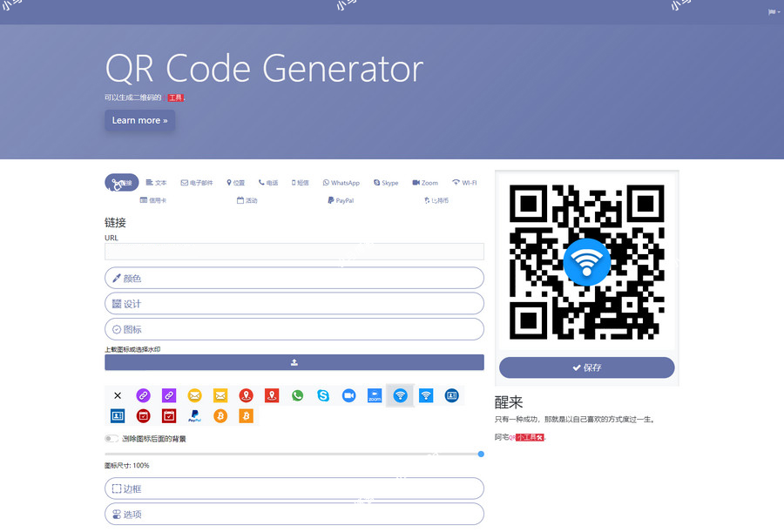Pick the round yellow email icon
This screenshot has height=532, width=784.
[194, 395]
